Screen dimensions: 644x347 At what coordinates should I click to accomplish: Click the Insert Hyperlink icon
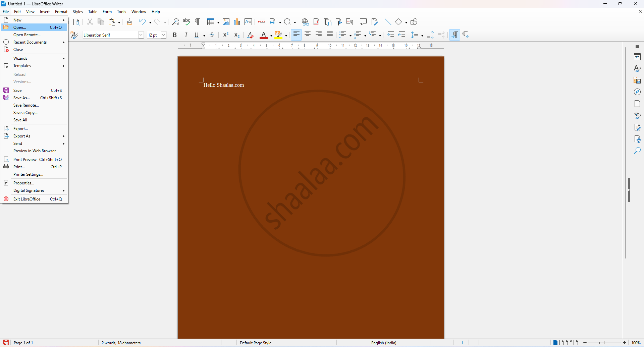[305, 22]
